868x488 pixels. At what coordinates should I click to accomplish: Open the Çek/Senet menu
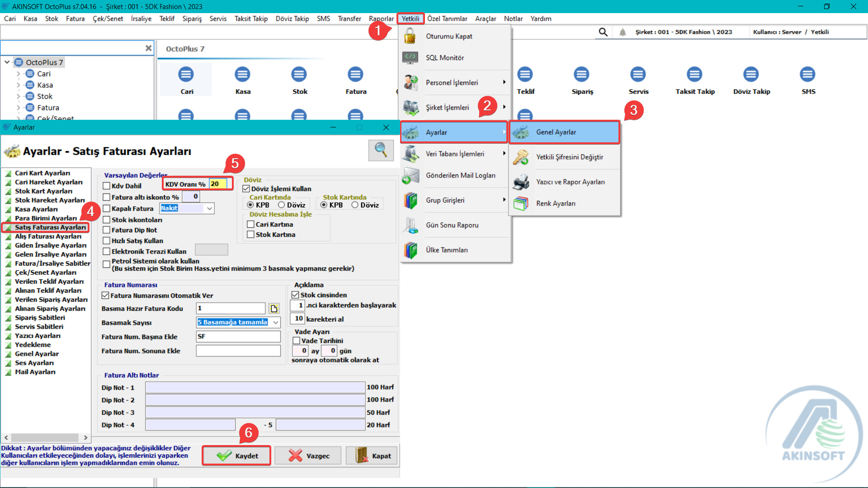click(x=108, y=19)
